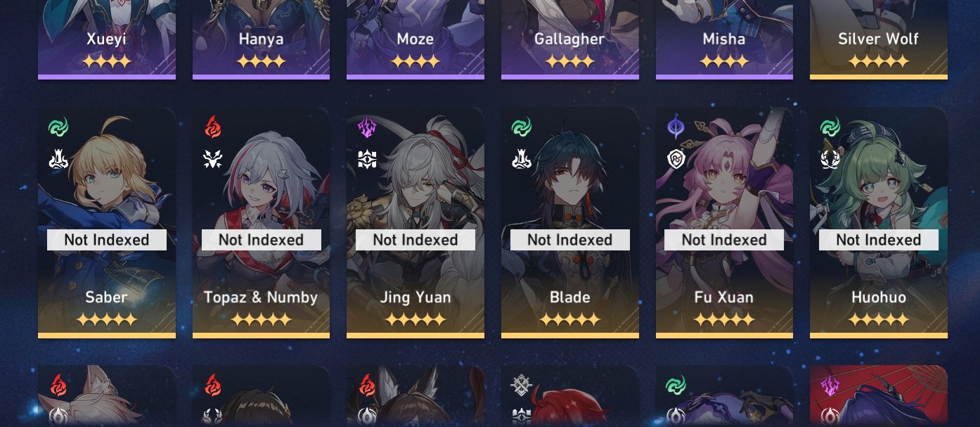This screenshot has height=427, width=980.
Task: Click the Wind element icon on Saber's card
Action: pyautogui.click(x=58, y=127)
